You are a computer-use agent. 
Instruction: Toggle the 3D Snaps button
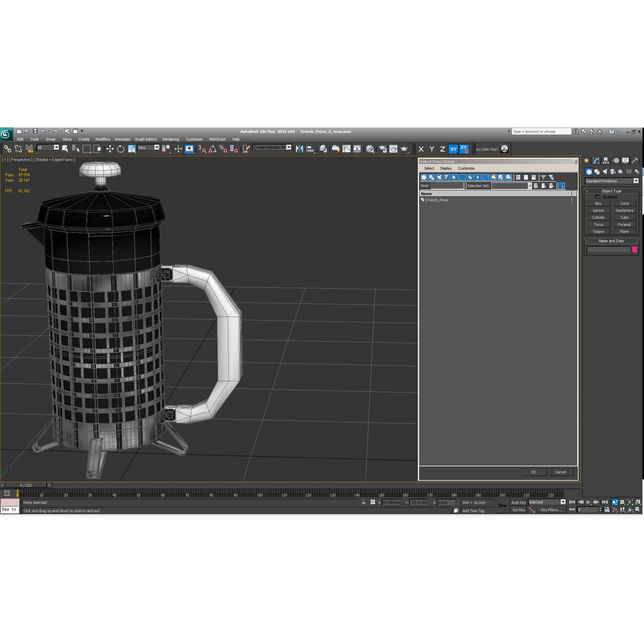click(202, 148)
